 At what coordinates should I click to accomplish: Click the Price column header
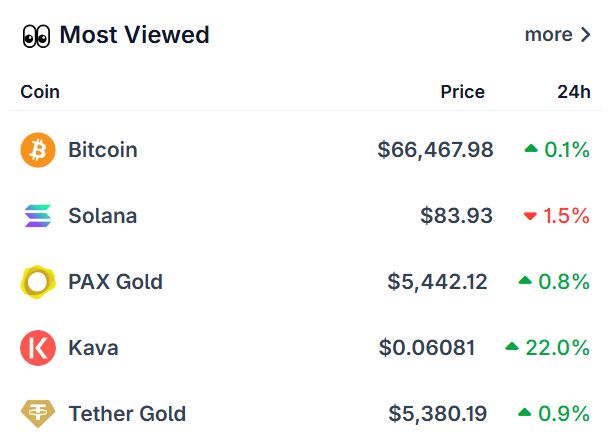point(462,92)
